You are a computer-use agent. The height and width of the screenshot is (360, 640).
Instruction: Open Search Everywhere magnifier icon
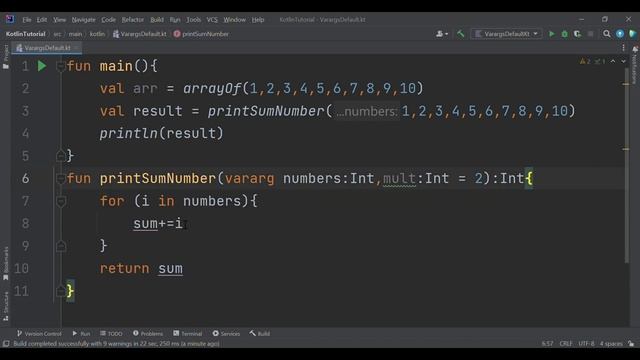pyautogui.click(x=607, y=34)
